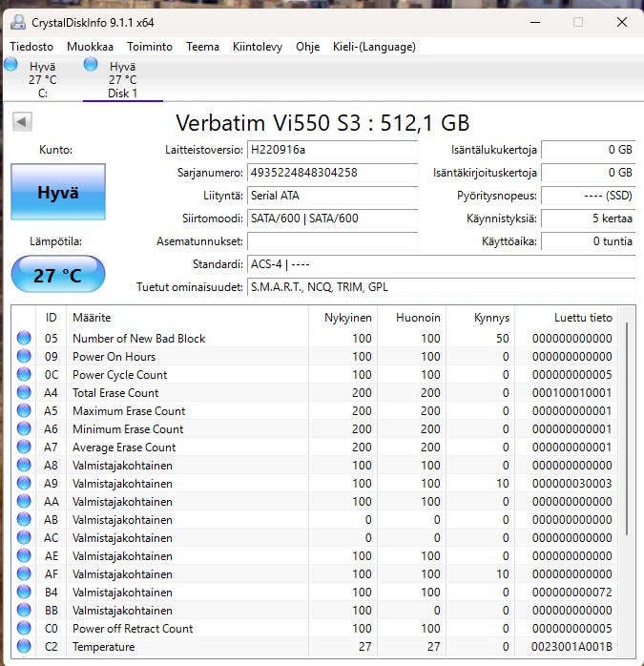644x666 pixels.
Task: Close the CrystalDiskInfo window
Action: [622, 22]
